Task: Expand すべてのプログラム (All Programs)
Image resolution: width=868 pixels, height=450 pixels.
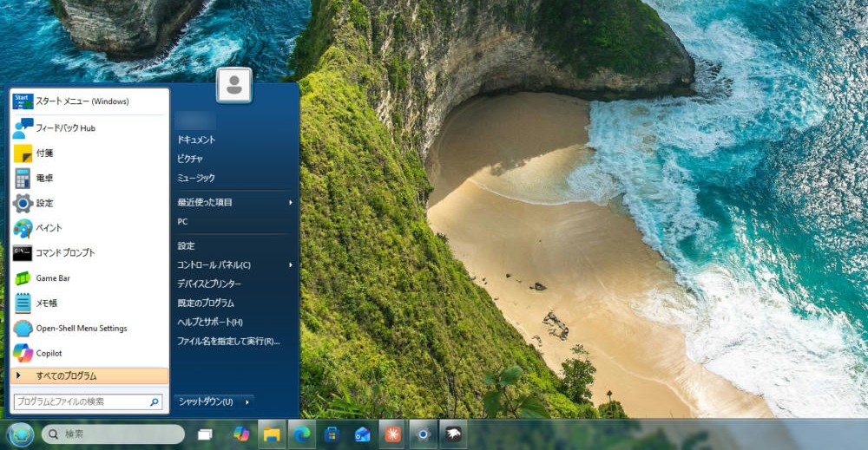Action: pos(89,376)
